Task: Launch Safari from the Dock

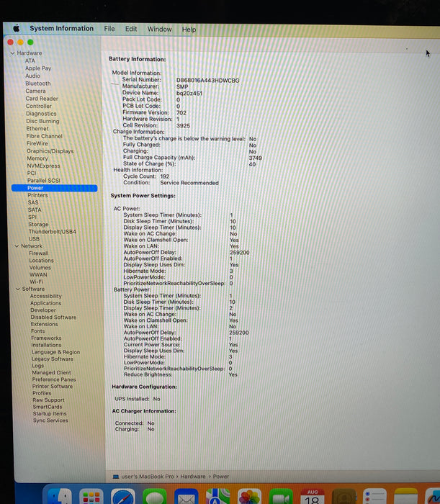Action: coord(123,496)
